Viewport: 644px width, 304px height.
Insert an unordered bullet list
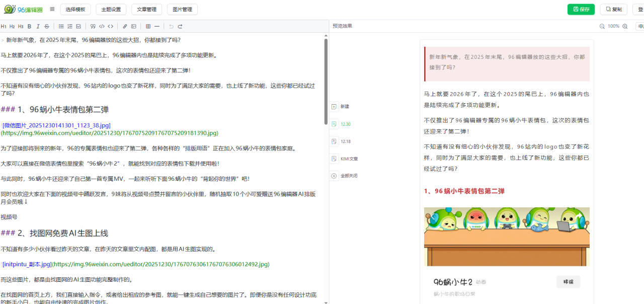(61, 26)
